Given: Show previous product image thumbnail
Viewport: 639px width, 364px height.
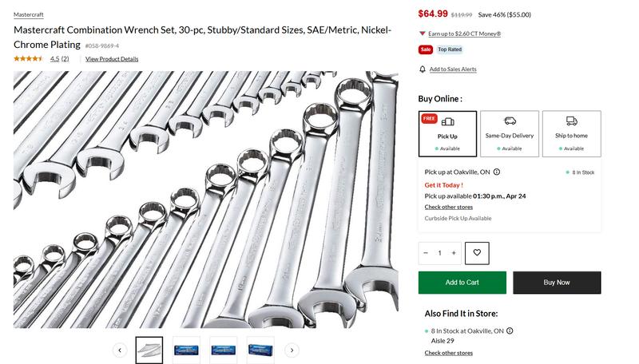Looking at the screenshot, I should [x=120, y=350].
